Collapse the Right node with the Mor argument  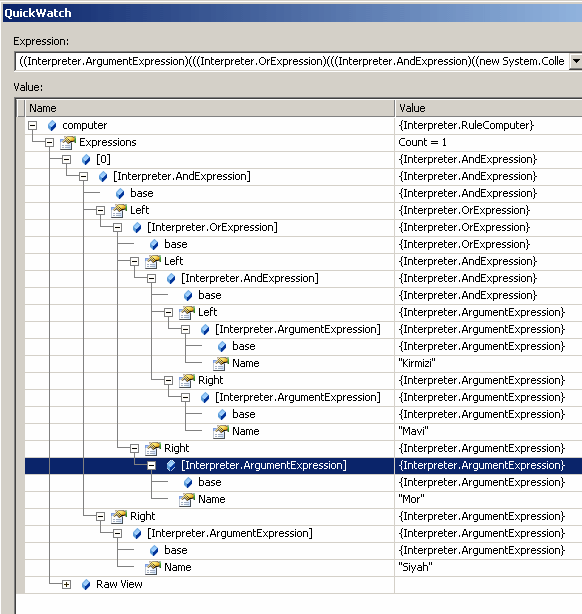(x=135, y=448)
